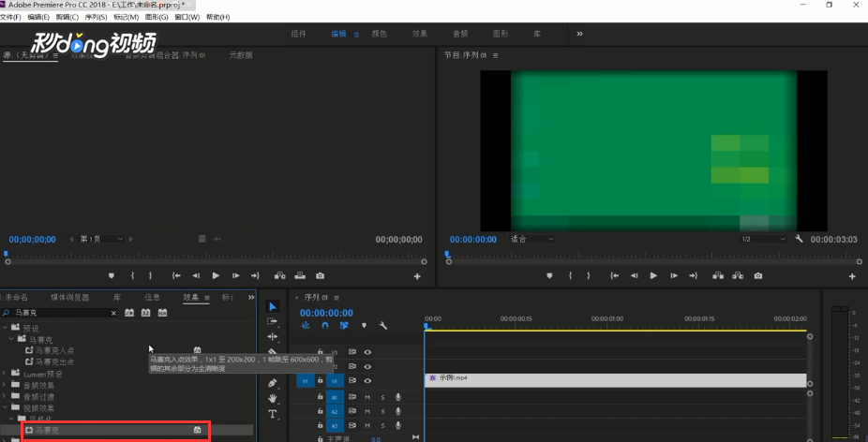The image size is (868, 442).
Task: Open the 窗口(W) menu
Action: click(x=187, y=17)
